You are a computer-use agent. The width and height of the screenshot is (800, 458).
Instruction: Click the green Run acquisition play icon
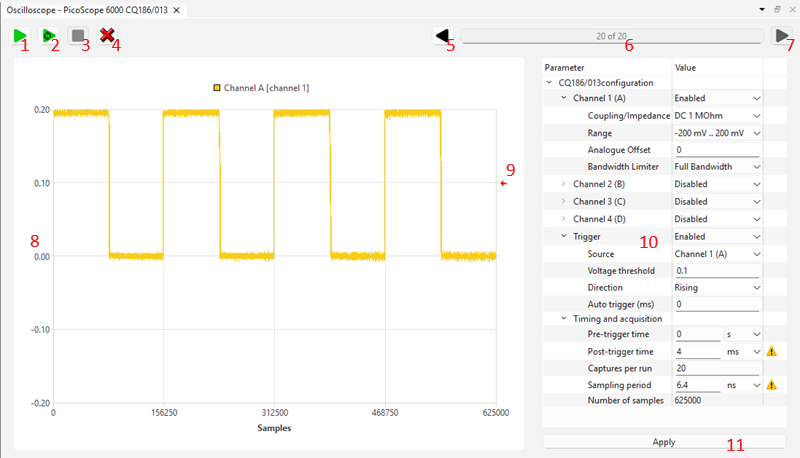click(x=20, y=36)
